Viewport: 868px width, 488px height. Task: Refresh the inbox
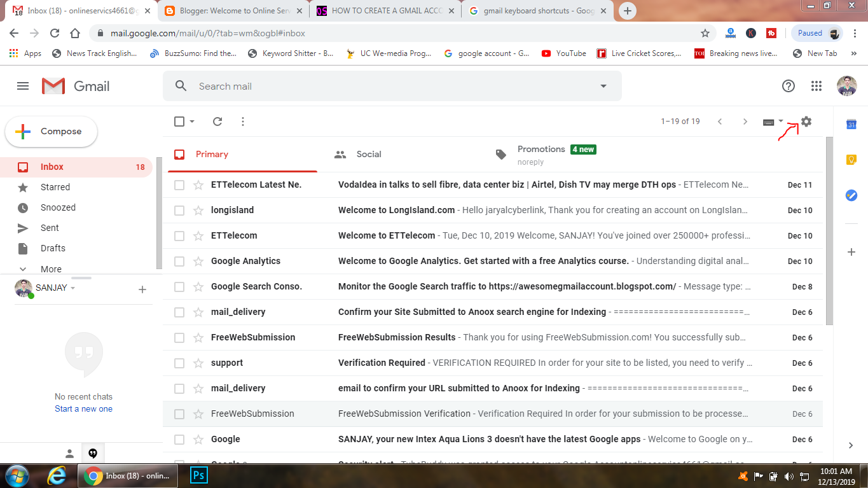(x=217, y=121)
